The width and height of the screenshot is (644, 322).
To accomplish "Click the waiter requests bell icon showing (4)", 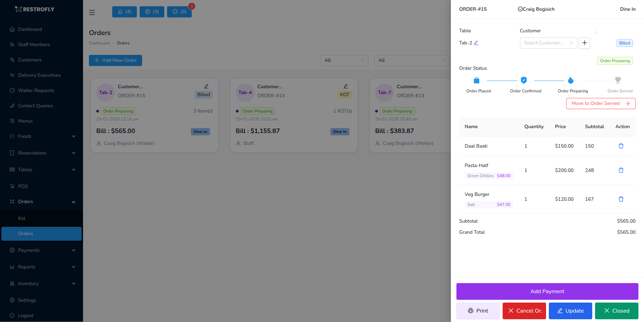I will click(x=124, y=11).
